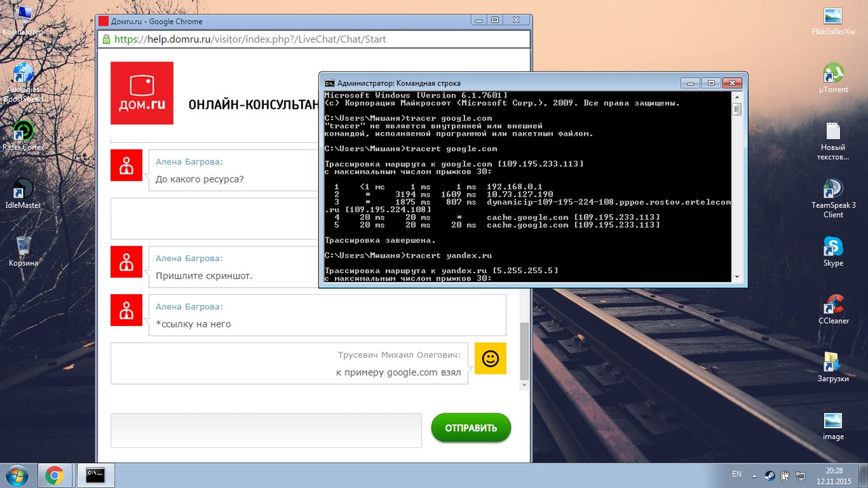Show hidden tray icons with the arrow
This screenshot has width=868, height=488.
tap(753, 475)
